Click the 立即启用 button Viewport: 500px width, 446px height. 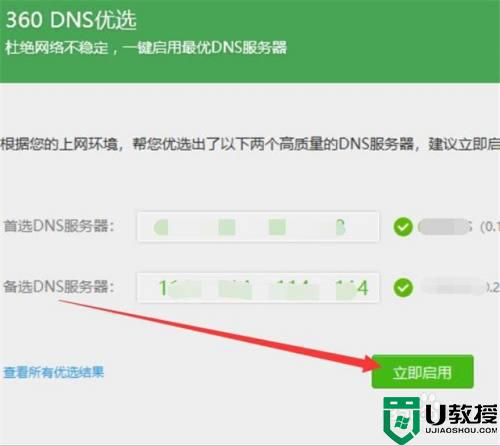point(422,372)
